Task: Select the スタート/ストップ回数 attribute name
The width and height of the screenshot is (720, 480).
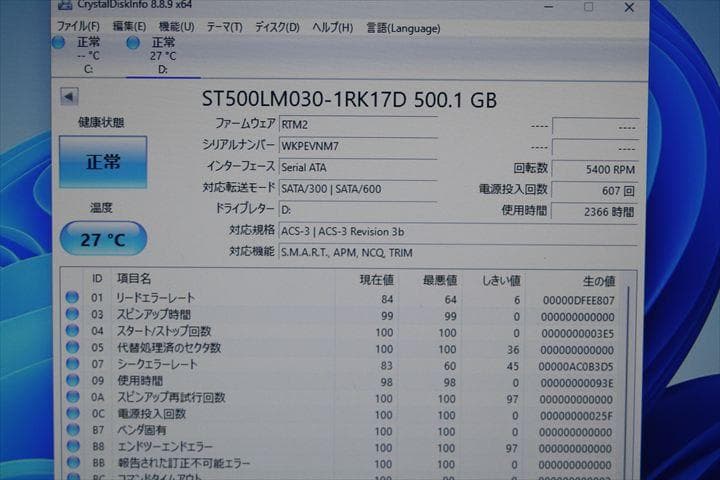Action: tap(164, 331)
